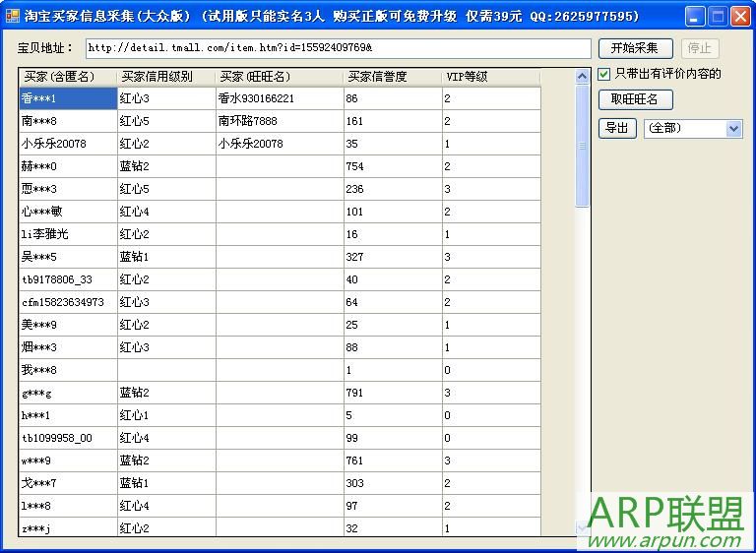Select the cell 吴***5
The height and width of the screenshot is (553, 756).
68,257
